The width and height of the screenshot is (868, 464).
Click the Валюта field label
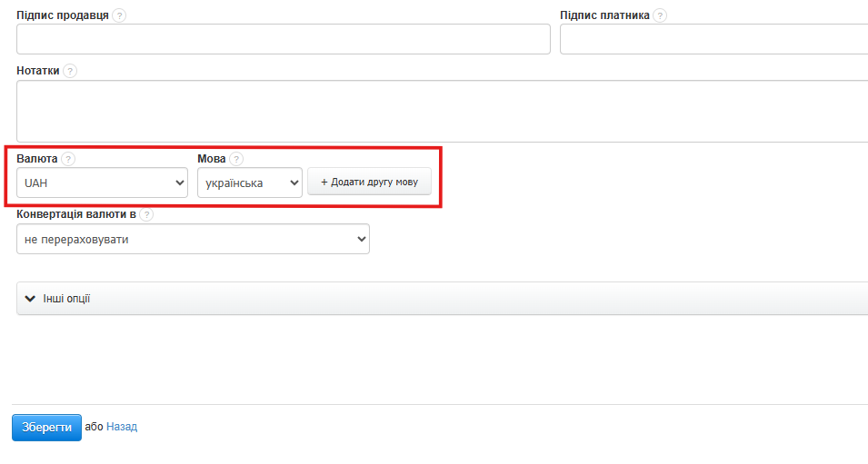(x=37, y=159)
